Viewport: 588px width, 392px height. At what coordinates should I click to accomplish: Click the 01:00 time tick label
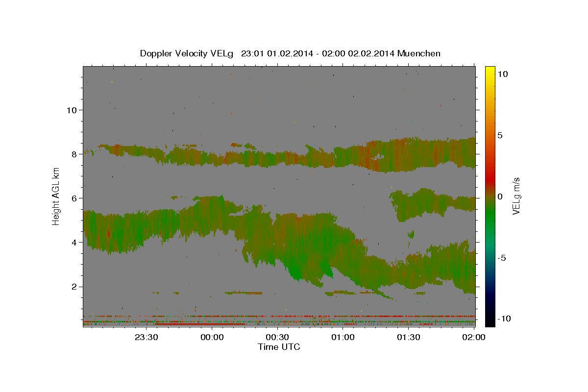(x=343, y=337)
